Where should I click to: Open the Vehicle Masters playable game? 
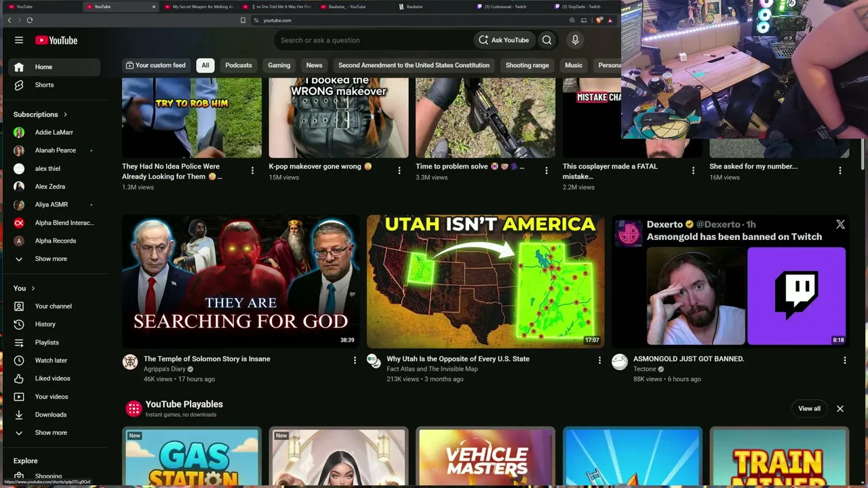486,457
